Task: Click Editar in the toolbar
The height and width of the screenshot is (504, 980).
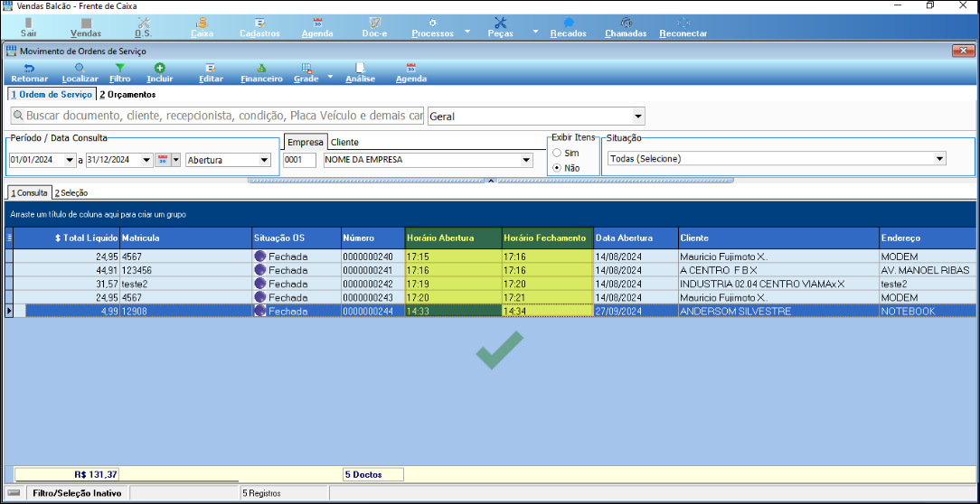Action: point(211,73)
